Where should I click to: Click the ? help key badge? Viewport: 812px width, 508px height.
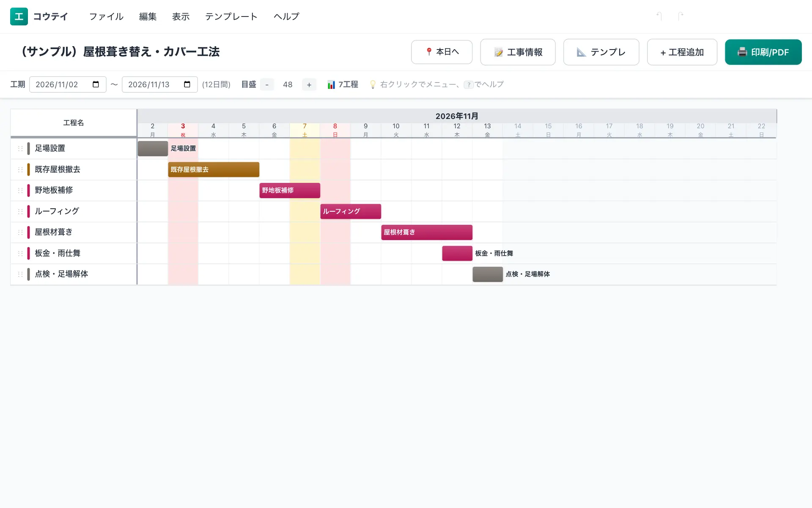pyautogui.click(x=469, y=85)
